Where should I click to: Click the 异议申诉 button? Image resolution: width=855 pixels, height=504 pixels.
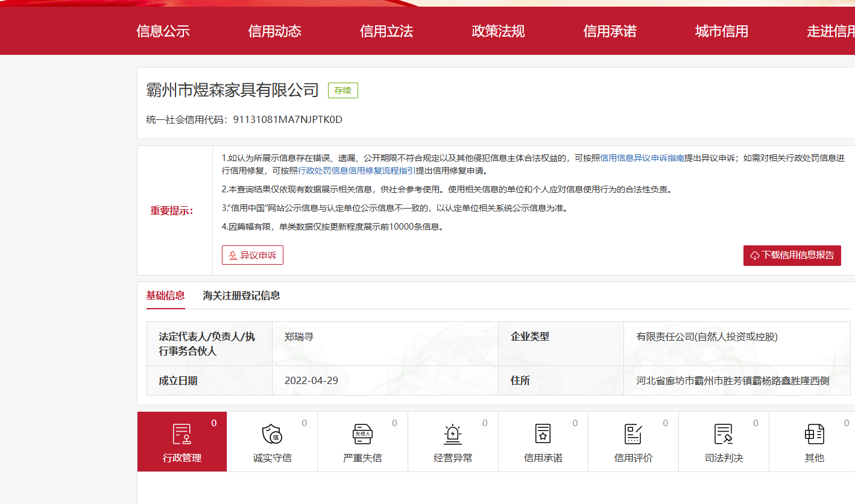tap(253, 255)
